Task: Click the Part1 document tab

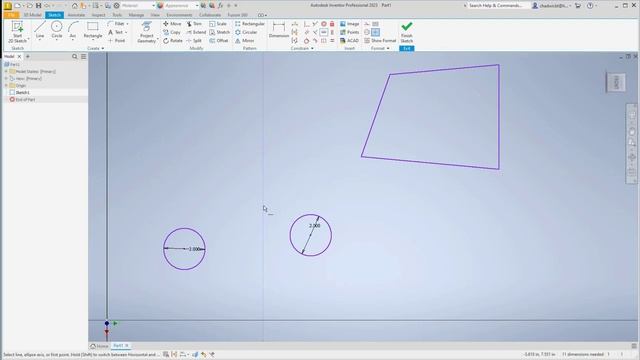Action: pyautogui.click(x=120, y=346)
